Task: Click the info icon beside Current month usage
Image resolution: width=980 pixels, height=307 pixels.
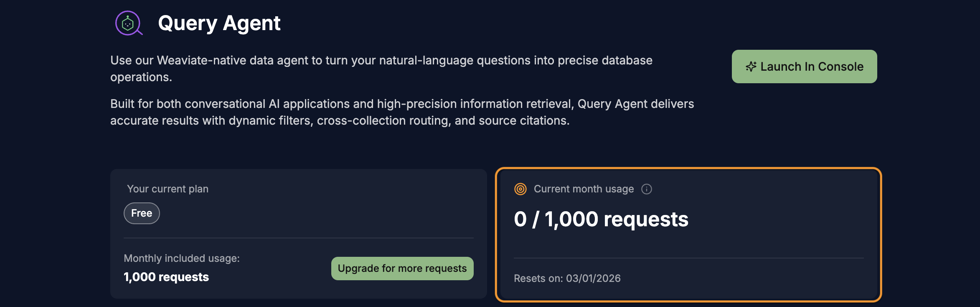Action: point(646,189)
